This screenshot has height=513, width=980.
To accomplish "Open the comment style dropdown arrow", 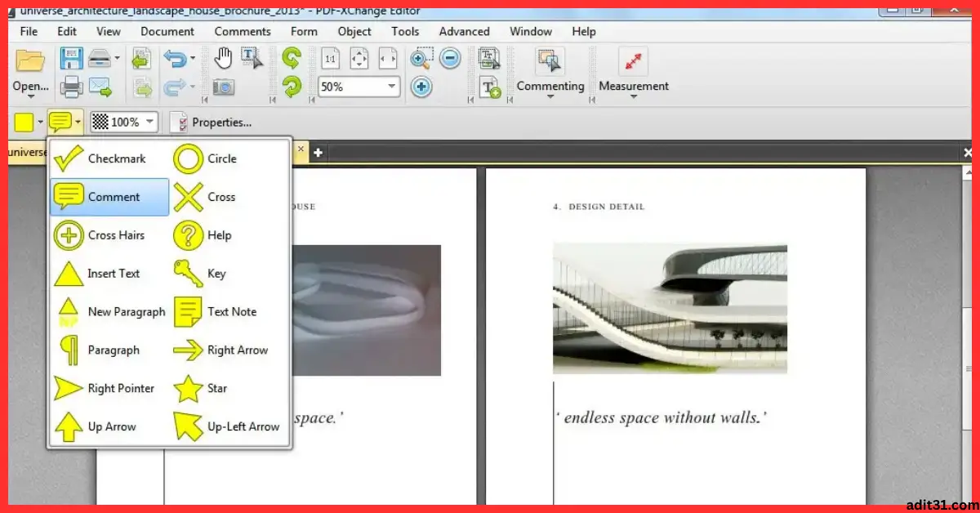I will [x=78, y=122].
